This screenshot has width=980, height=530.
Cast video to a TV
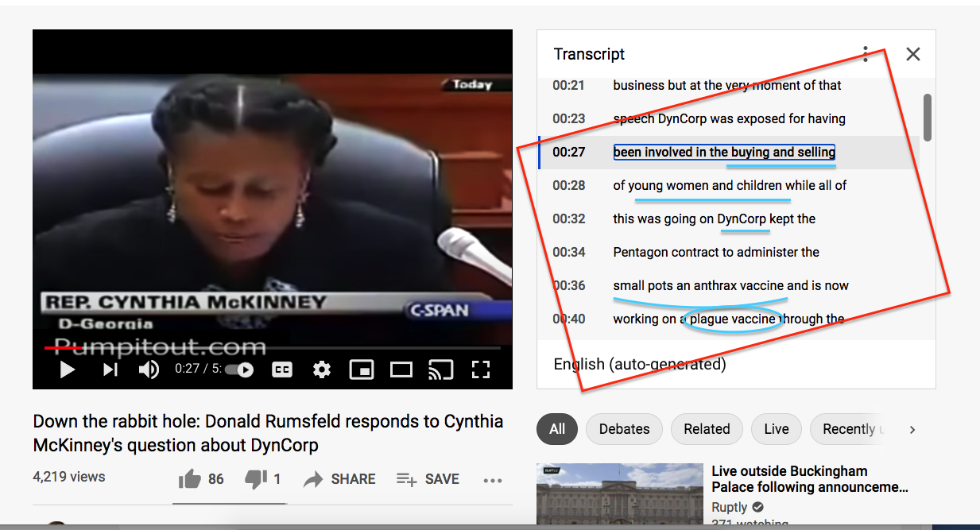(440, 369)
